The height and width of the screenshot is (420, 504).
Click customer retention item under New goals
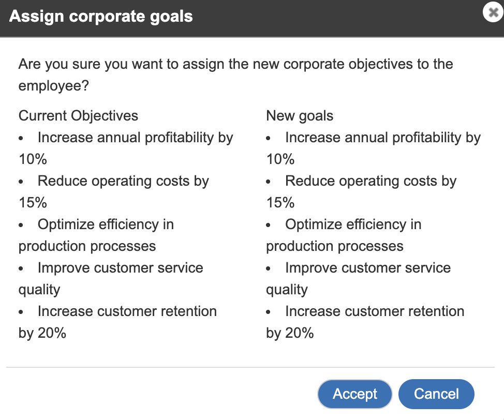click(365, 322)
